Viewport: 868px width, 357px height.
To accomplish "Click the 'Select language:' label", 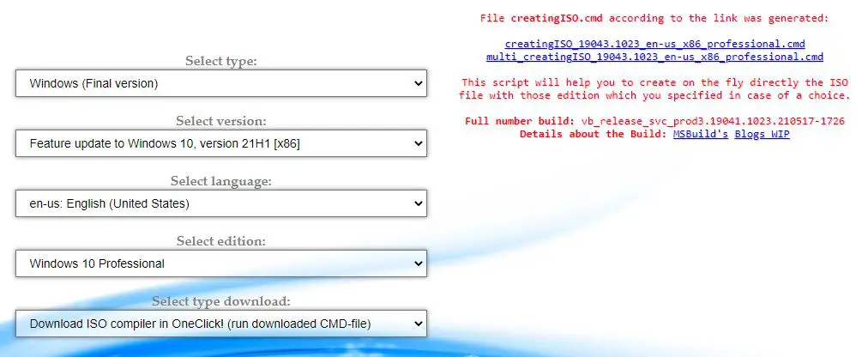I will pos(221,181).
